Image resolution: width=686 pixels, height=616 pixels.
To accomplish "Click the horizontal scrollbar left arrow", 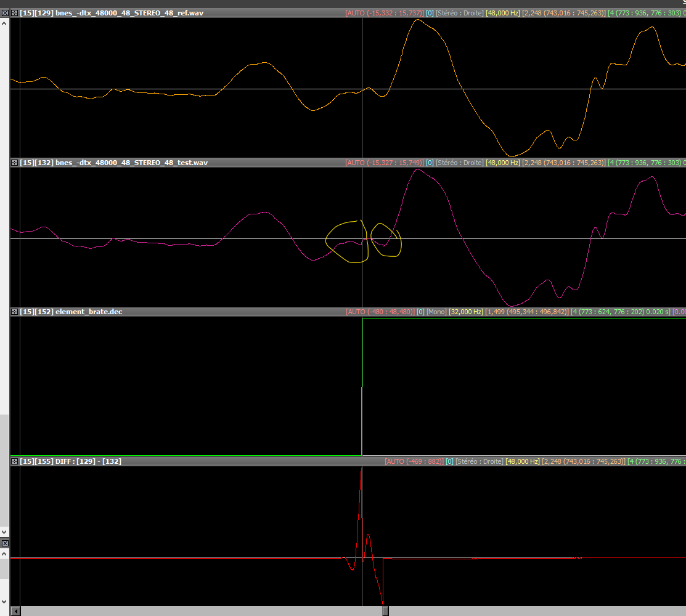I will [x=15, y=611].
